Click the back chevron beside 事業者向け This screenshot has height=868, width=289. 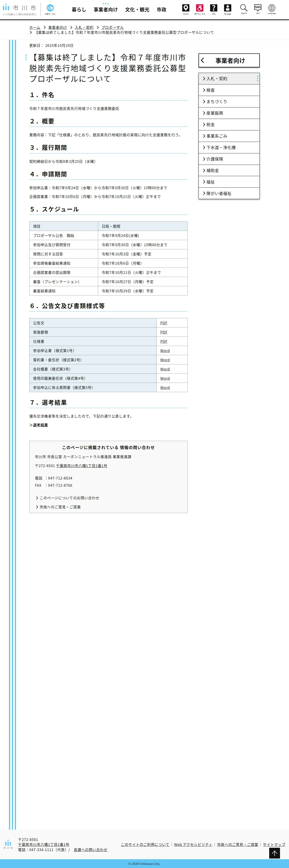click(203, 61)
